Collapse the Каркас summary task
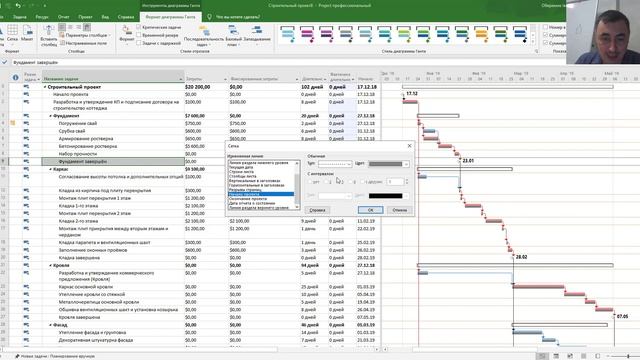Viewport: 640px width, 360px height. 51,169
